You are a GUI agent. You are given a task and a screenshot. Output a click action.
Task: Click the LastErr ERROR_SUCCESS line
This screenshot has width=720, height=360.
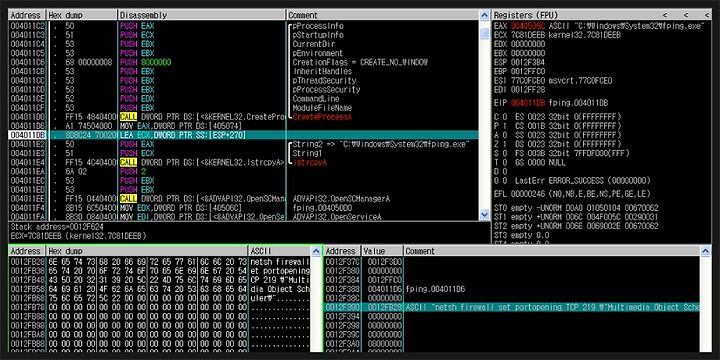[x=582, y=180]
